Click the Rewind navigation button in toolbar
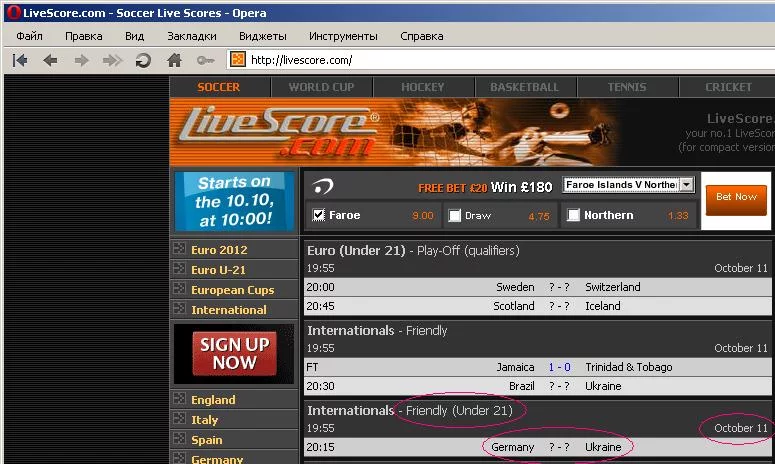The image size is (775, 464). (19, 60)
